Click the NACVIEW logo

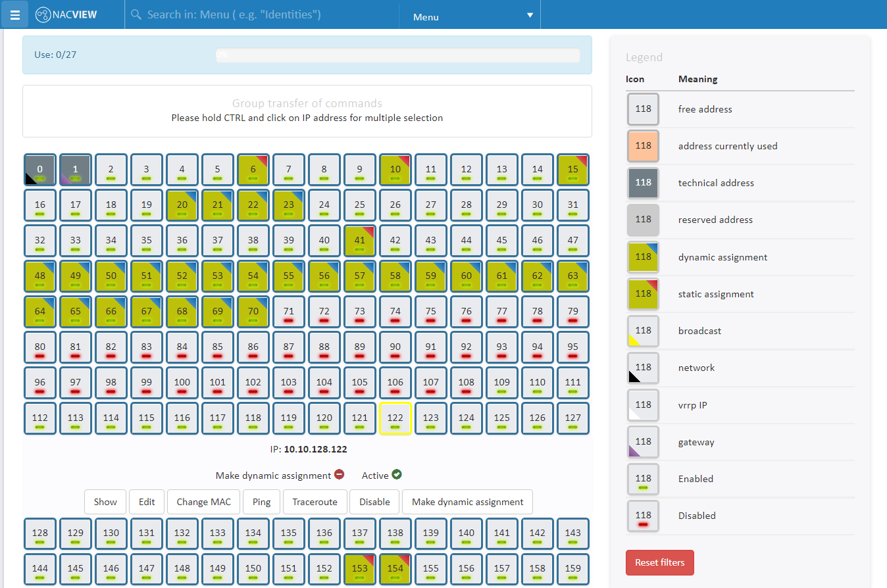click(x=65, y=14)
